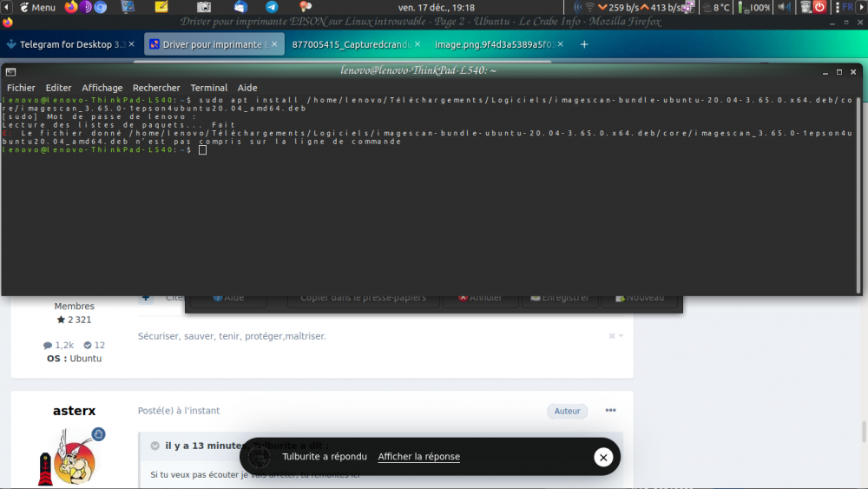Collapse the quoted Tulburite message

(x=155, y=446)
